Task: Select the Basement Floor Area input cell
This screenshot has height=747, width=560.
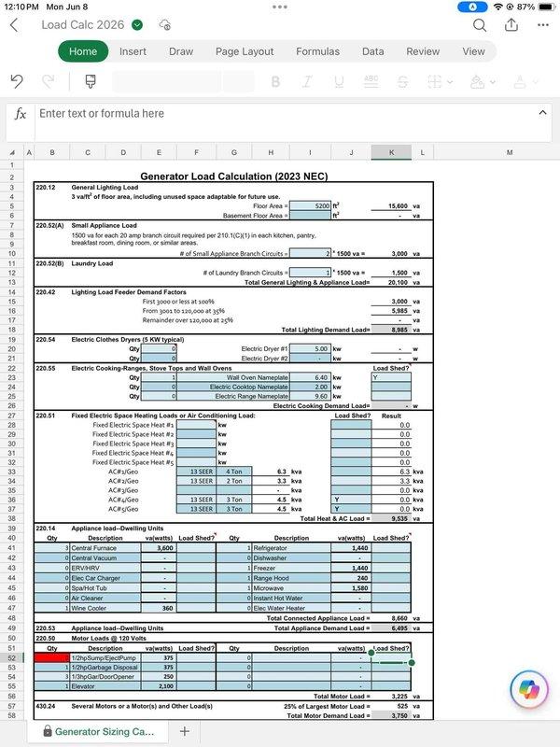Action: coord(310,216)
